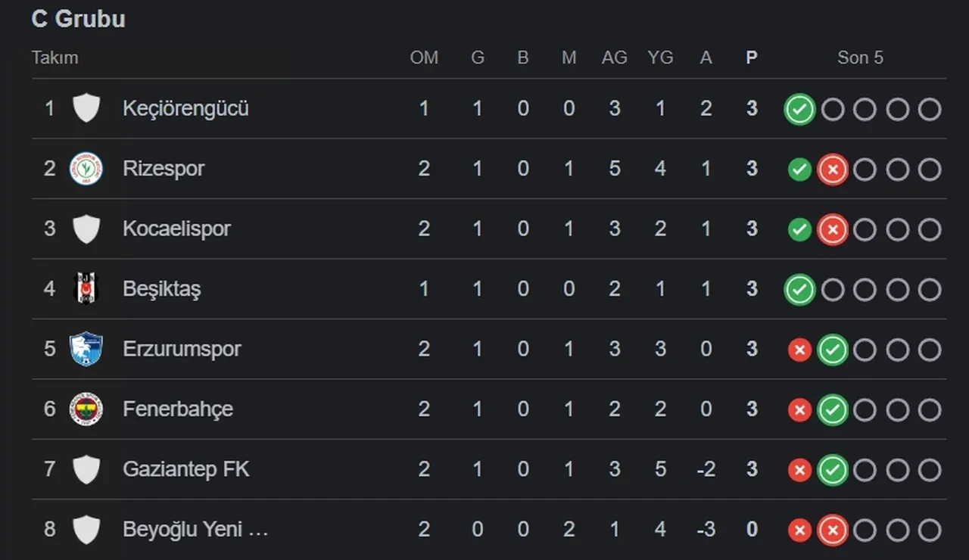Click the Erzurumspor team badge

pos(86,349)
